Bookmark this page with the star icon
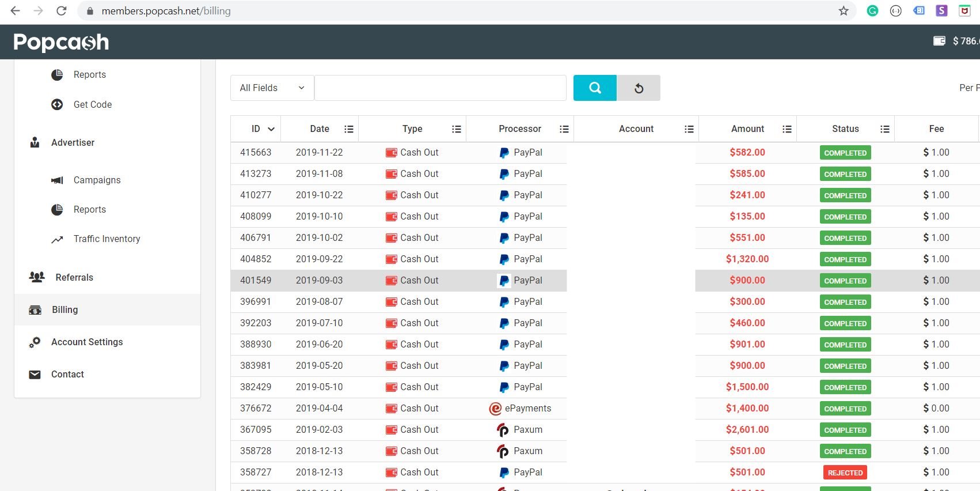The image size is (980, 491). pyautogui.click(x=844, y=11)
